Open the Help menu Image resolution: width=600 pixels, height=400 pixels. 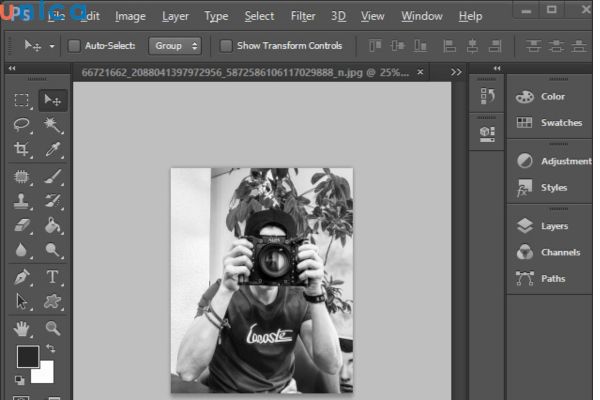click(470, 16)
